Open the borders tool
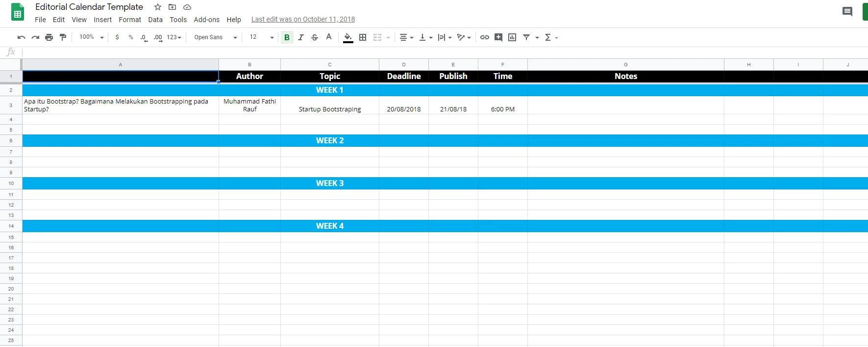 pyautogui.click(x=363, y=37)
